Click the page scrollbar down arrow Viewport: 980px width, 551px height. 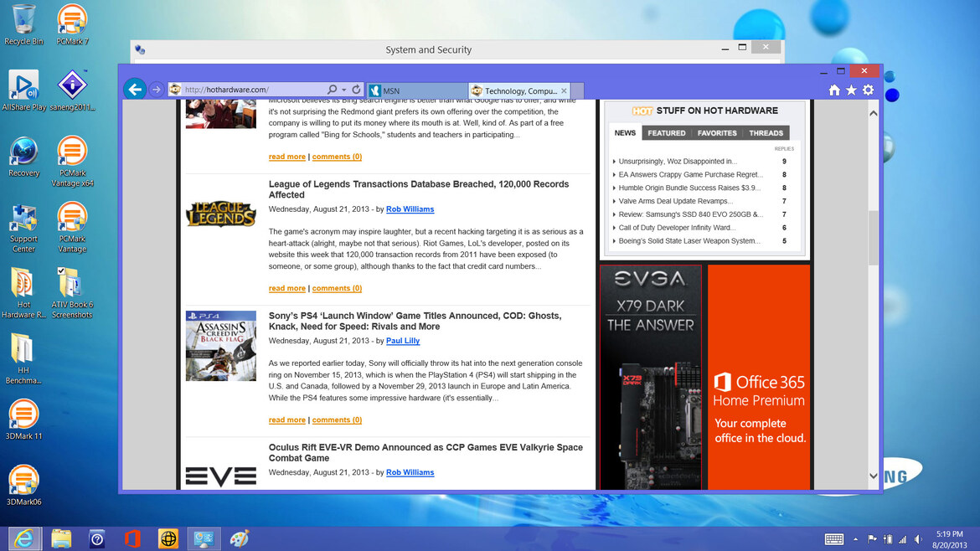(x=873, y=476)
